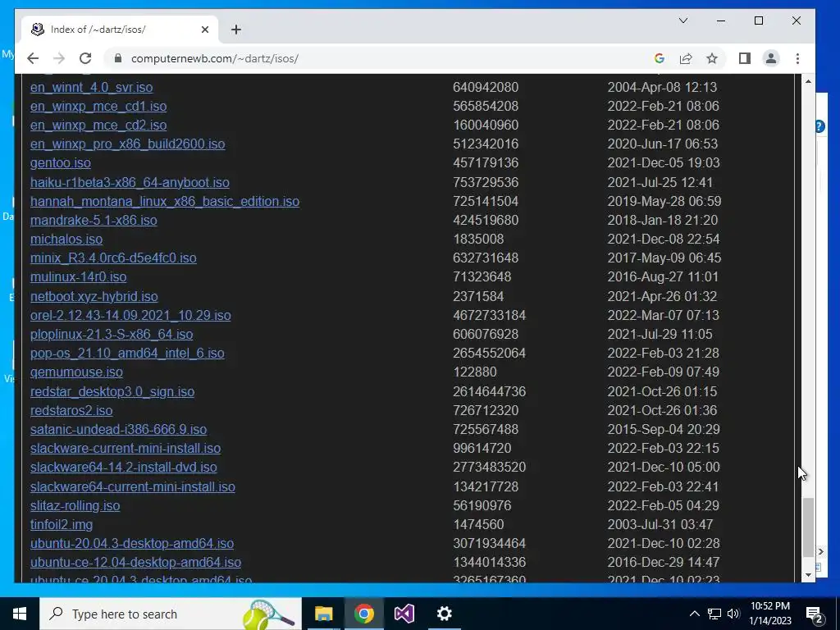Click the Google icon in address bar

click(660, 58)
